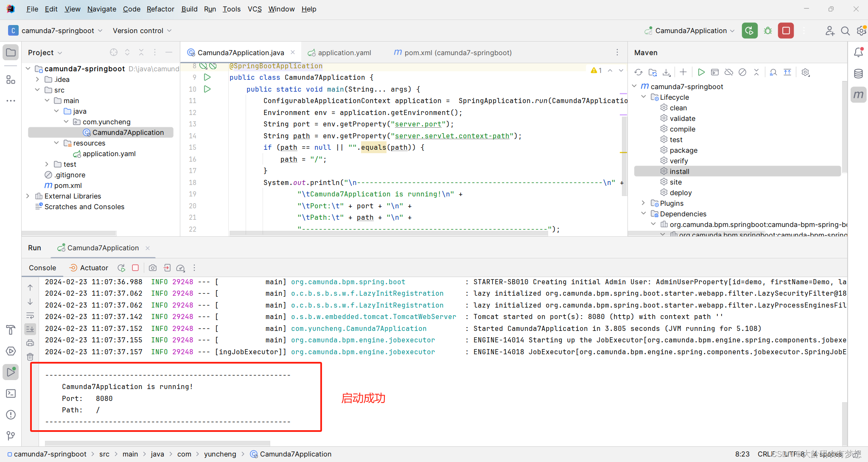Select the install lifecycle goal
Viewport: 868px width, 462px height.
(737, 171)
